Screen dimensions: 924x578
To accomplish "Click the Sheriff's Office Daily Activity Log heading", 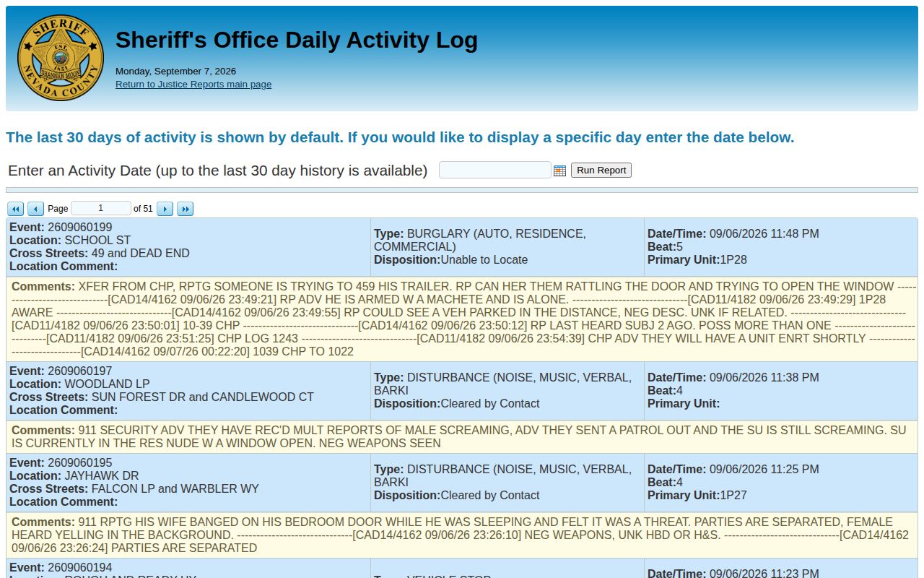I will click(x=297, y=40).
